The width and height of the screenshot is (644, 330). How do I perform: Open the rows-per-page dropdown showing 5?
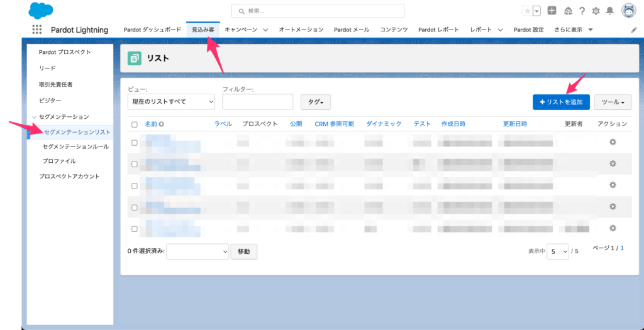click(558, 251)
